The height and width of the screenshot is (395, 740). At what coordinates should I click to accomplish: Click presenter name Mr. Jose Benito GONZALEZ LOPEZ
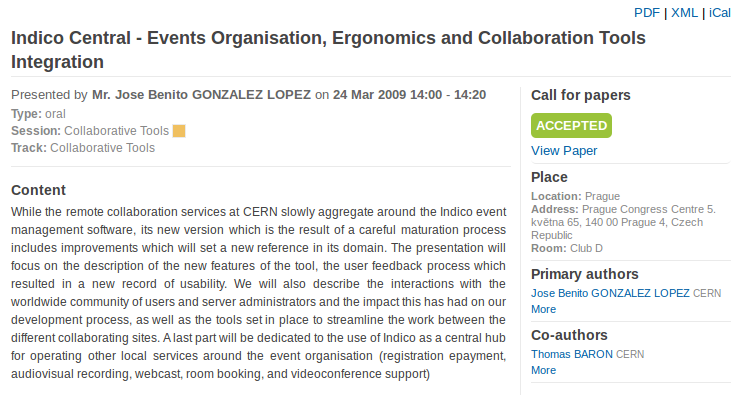coord(201,95)
